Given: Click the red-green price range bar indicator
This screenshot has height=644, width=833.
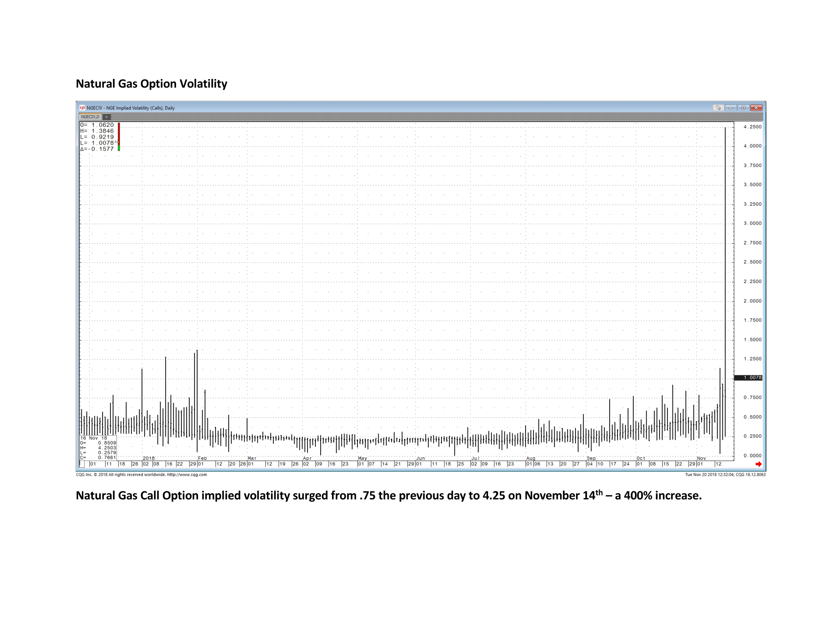Looking at the screenshot, I should (119, 137).
